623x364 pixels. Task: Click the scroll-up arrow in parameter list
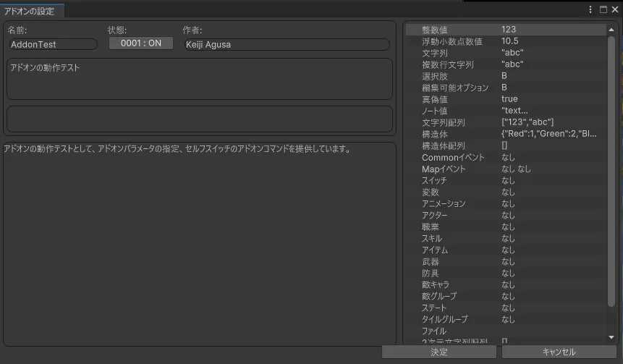pos(611,30)
